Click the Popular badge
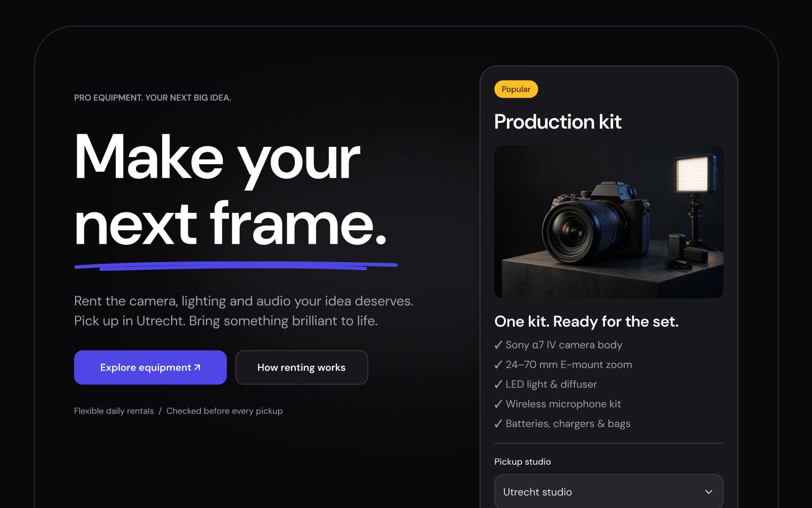812x508 pixels. click(516, 89)
